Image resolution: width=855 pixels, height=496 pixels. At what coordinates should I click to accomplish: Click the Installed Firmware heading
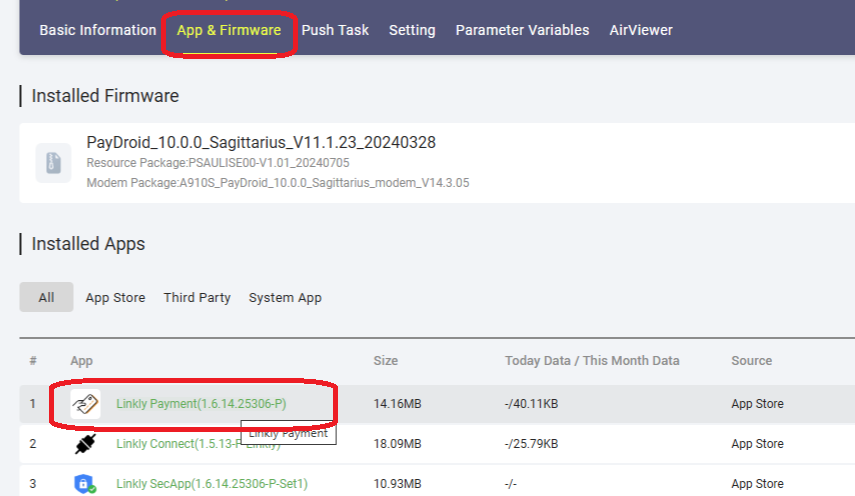[x=105, y=96]
